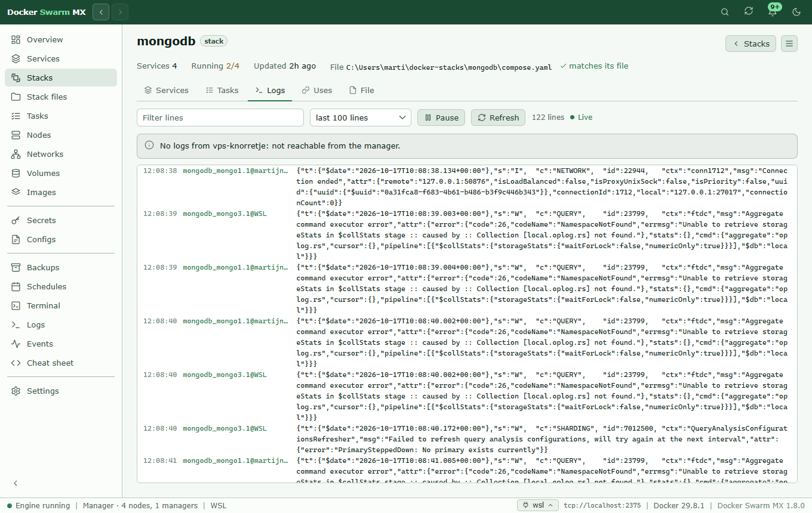The image size is (812, 513).
Task: Switch to the Uses tab
Action: (316, 90)
